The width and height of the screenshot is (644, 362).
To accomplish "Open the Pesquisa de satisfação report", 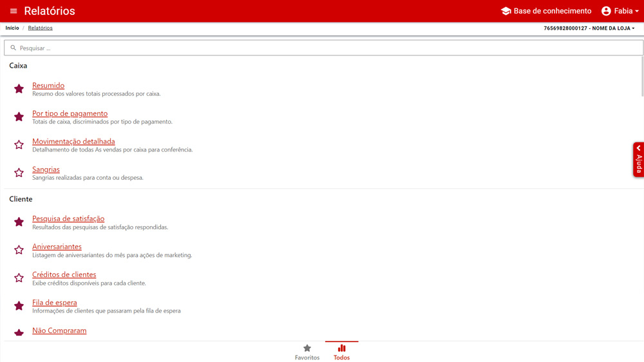I will point(68,219).
